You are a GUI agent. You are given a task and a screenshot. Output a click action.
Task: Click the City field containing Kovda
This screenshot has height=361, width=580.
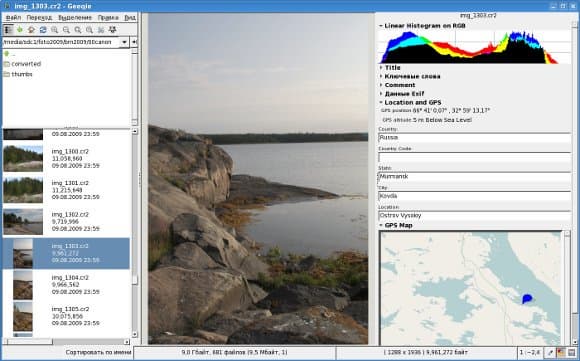pyautogui.click(x=475, y=196)
